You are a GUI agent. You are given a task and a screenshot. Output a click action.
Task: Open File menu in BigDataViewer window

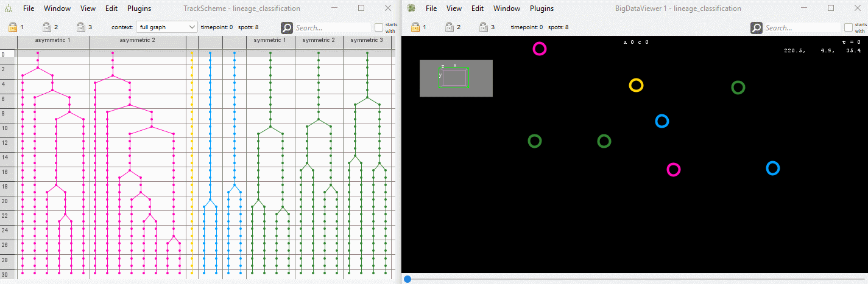click(431, 9)
